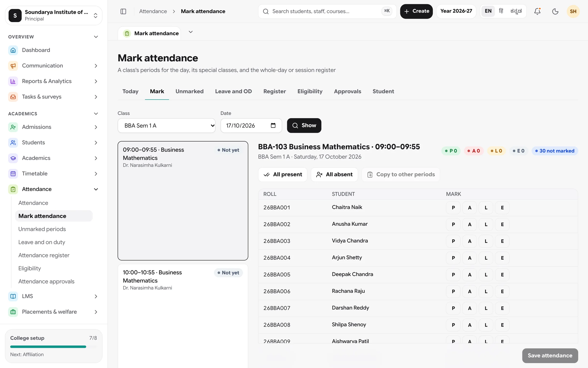588x368 pixels.
Task: Mark Vidya Chandra as L
Action: pos(486,241)
